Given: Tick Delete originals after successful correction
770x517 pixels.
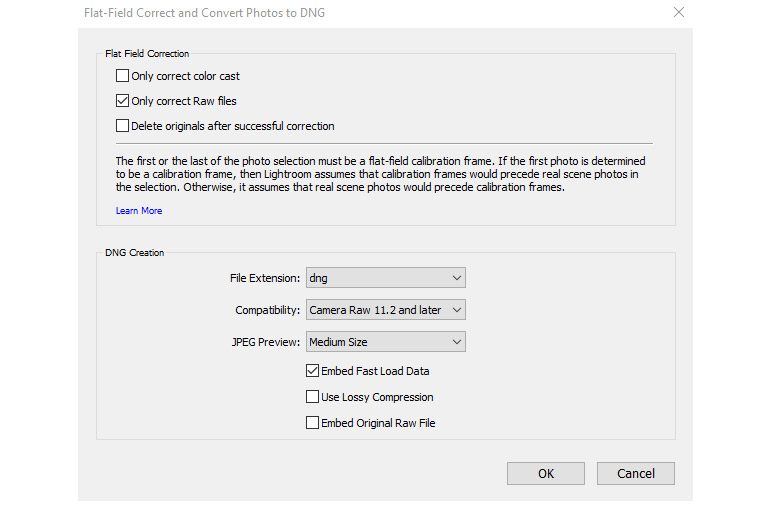Looking at the screenshot, I should pos(123,126).
